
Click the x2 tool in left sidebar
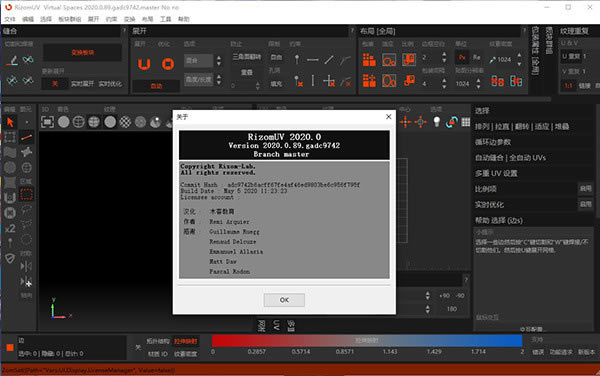10,228
